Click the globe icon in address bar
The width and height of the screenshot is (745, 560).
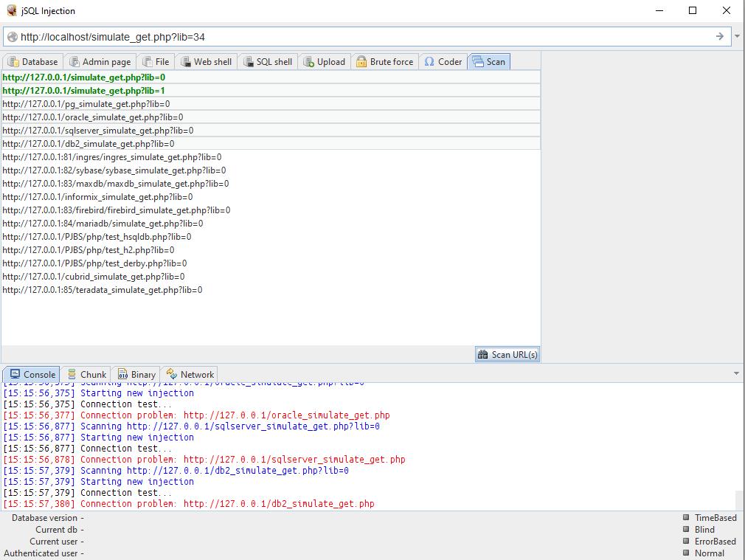(12, 37)
